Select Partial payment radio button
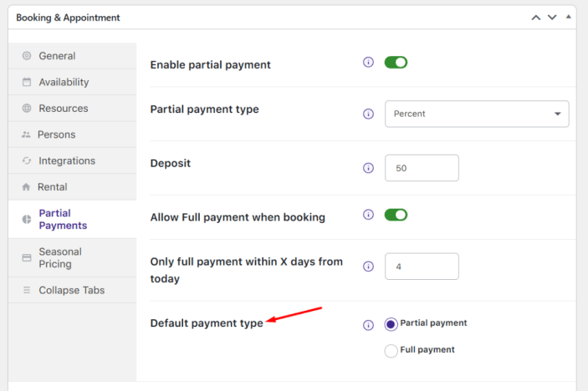The width and height of the screenshot is (588, 391). pos(391,324)
